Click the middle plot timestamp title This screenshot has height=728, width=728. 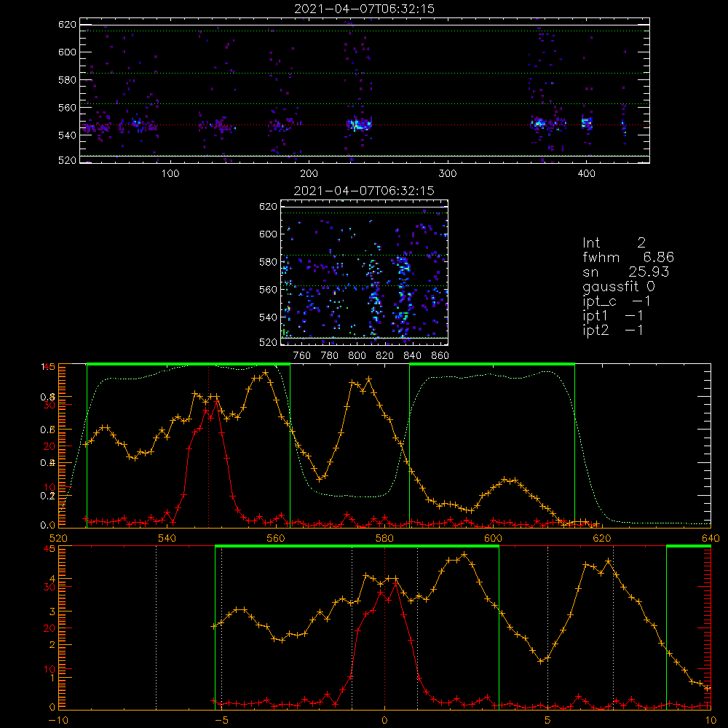(x=364, y=191)
